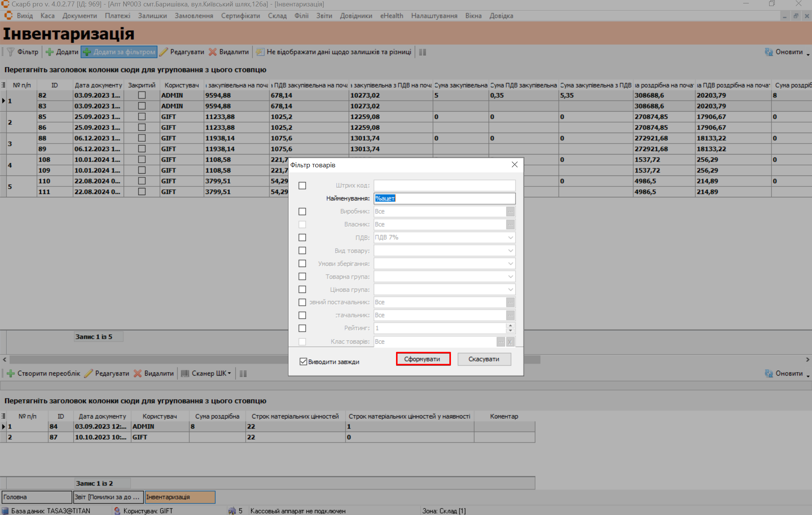Click the column settings icon in top toolbar

422,52
